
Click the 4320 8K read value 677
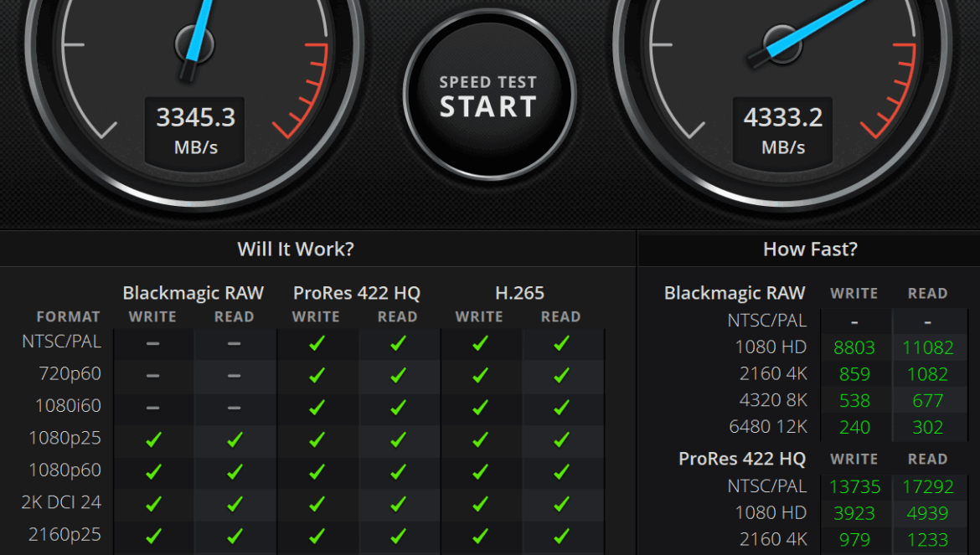[927, 401]
